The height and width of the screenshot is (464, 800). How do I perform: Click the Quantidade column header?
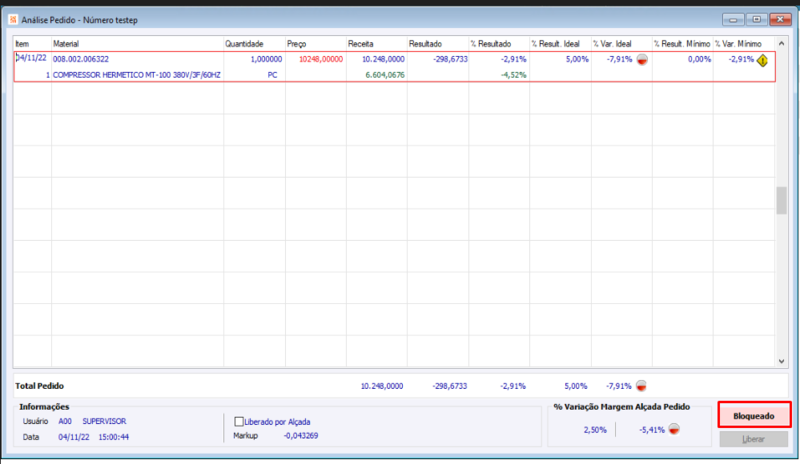click(x=244, y=44)
